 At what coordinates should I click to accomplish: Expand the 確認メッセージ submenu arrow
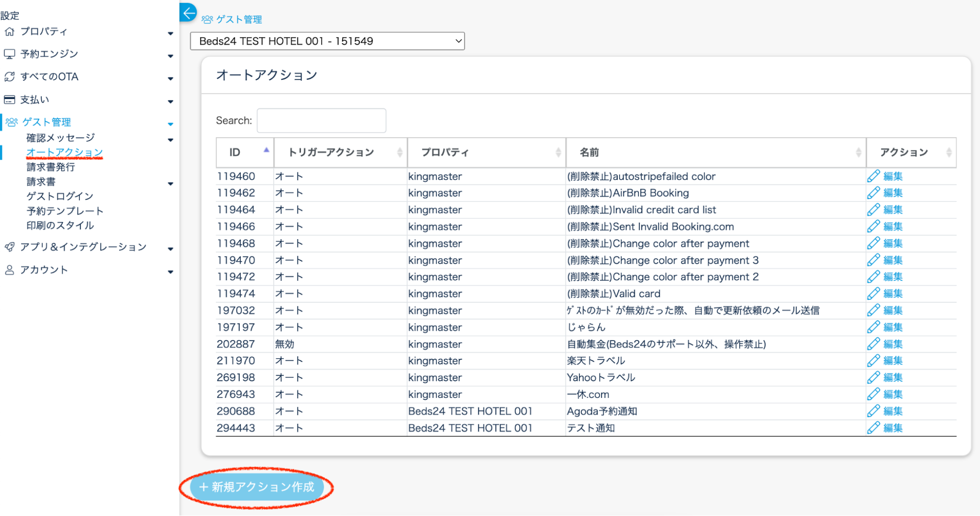(170, 140)
